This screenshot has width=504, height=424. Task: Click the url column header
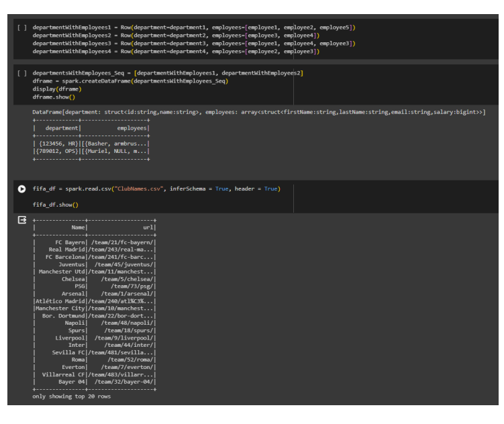148,227
